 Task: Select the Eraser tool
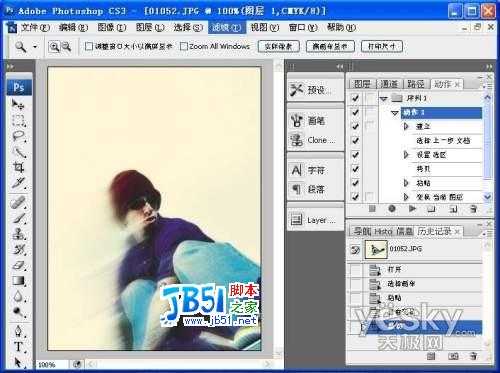point(19,265)
